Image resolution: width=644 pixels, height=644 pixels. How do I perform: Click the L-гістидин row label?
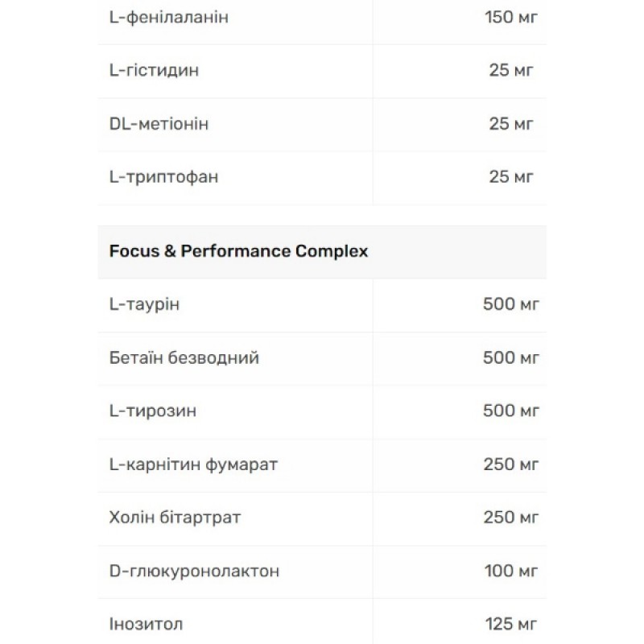154,71
